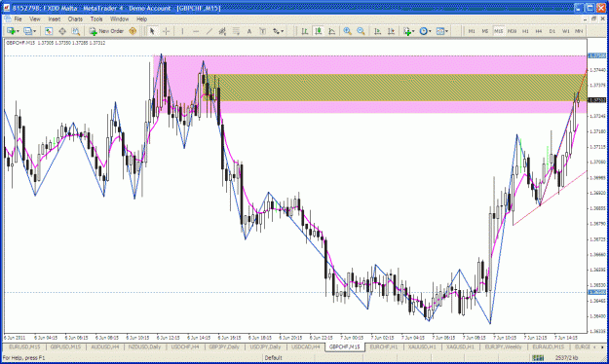
Task: Expand the New Chart dropdown arrow
Action: pos(18,31)
